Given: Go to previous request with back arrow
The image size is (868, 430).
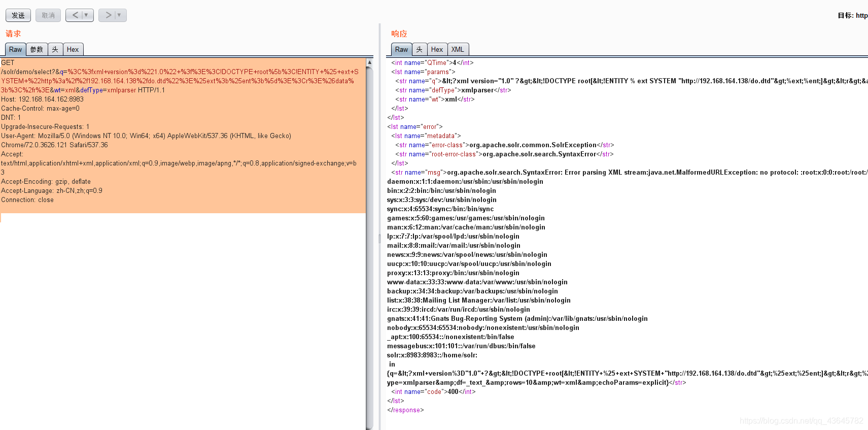Looking at the screenshot, I should pos(75,15).
